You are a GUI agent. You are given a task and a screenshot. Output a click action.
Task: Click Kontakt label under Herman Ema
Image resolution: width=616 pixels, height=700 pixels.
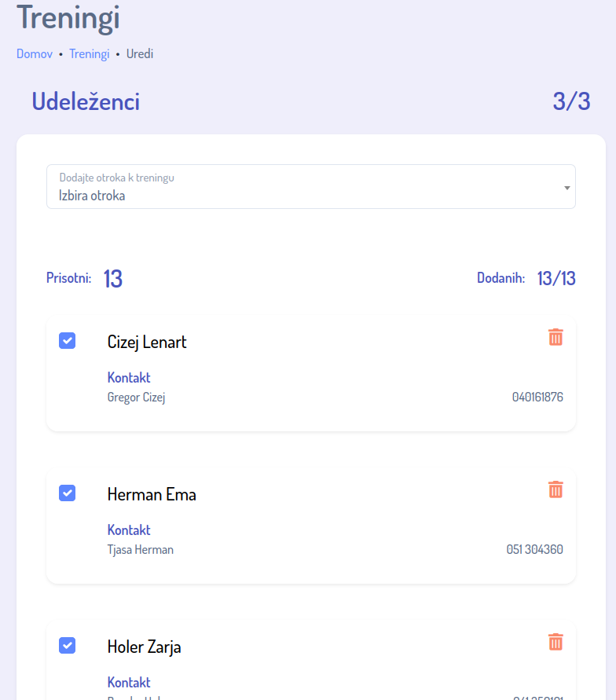(x=129, y=530)
